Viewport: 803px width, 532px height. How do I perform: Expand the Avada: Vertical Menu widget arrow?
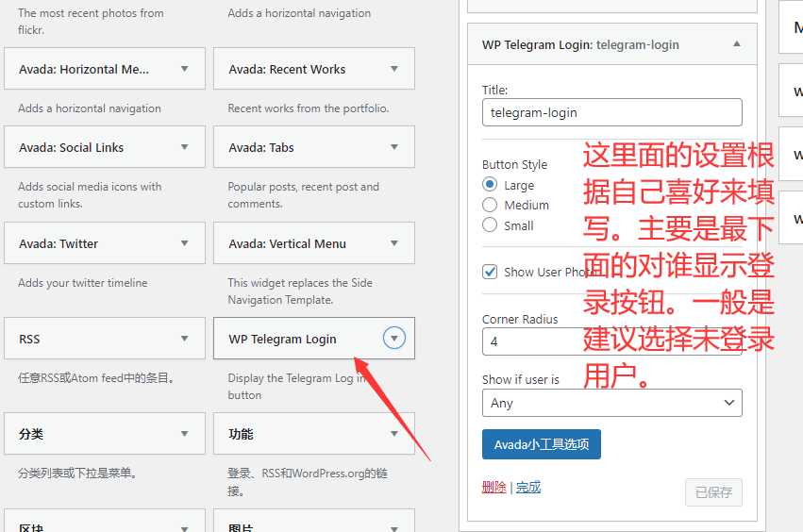point(394,243)
